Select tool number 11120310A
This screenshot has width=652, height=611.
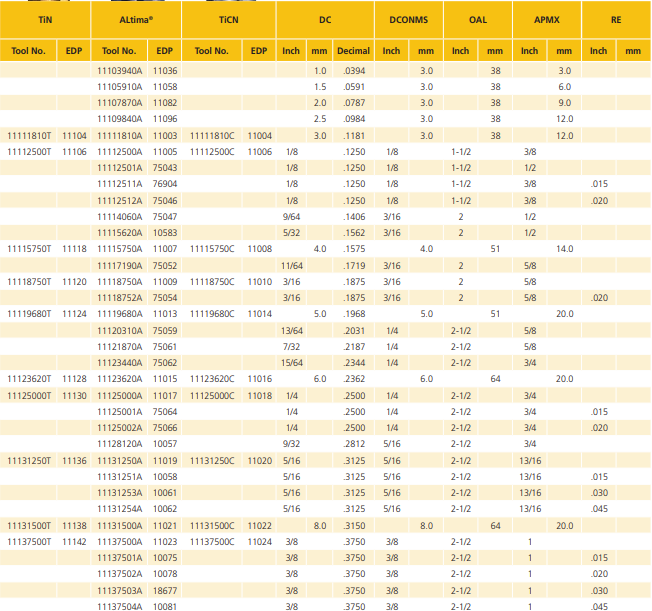tap(120, 330)
